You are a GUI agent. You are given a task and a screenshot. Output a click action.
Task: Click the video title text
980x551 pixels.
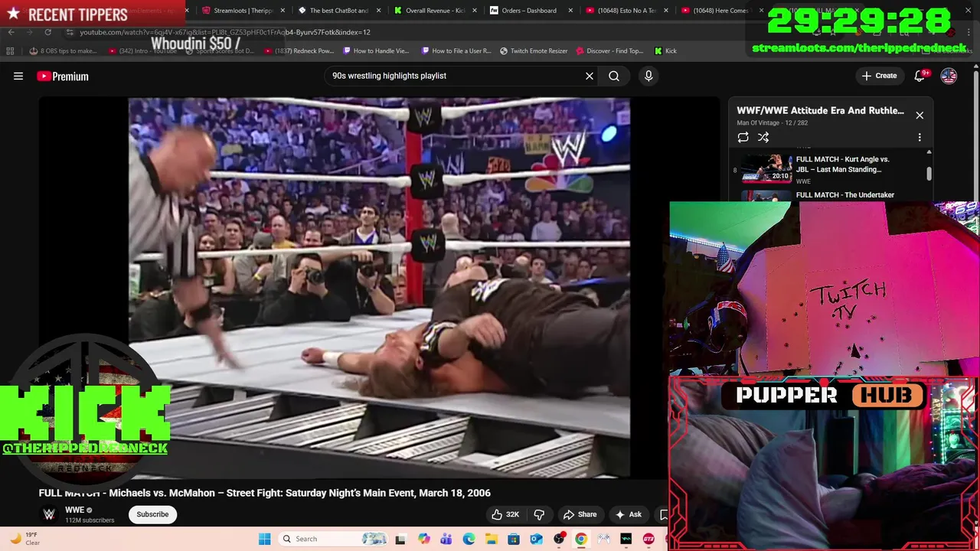pos(265,493)
